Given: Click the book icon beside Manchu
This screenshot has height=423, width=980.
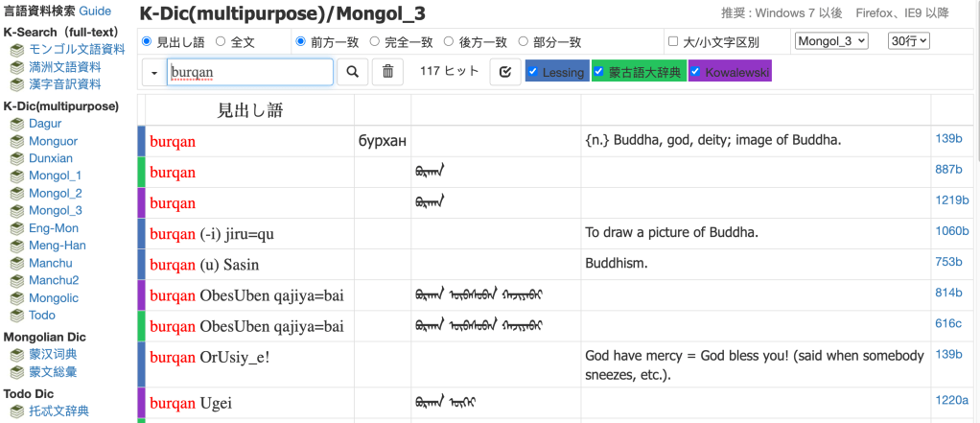Looking at the screenshot, I should [16, 263].
